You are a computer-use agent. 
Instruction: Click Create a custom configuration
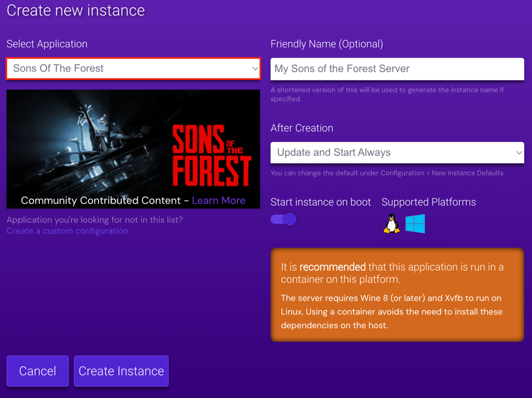coord(67,231)
